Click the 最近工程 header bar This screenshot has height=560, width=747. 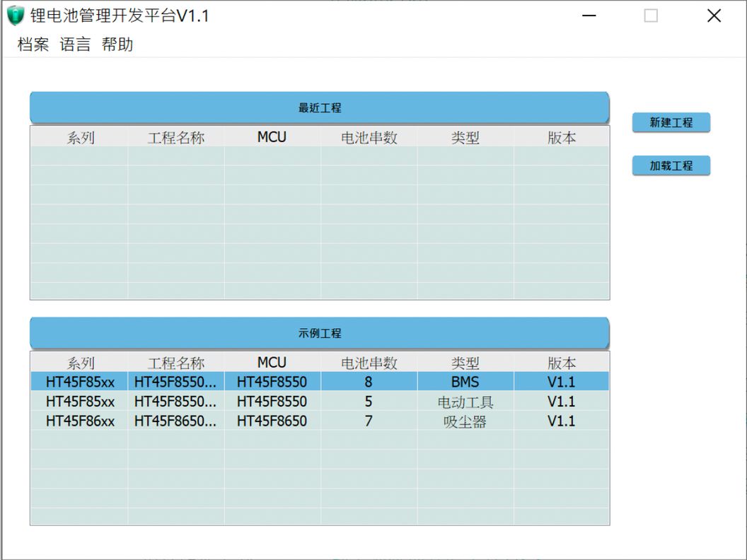[x=320, y=107]
